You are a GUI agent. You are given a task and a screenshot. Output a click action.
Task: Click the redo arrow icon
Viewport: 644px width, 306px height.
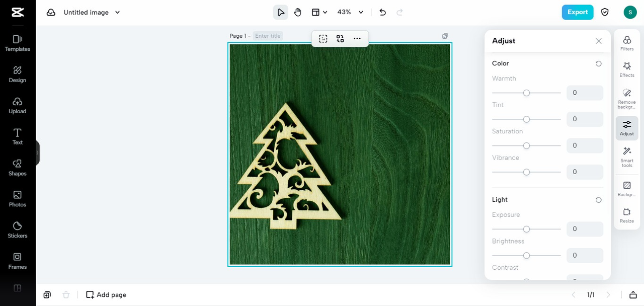[400, 12]
